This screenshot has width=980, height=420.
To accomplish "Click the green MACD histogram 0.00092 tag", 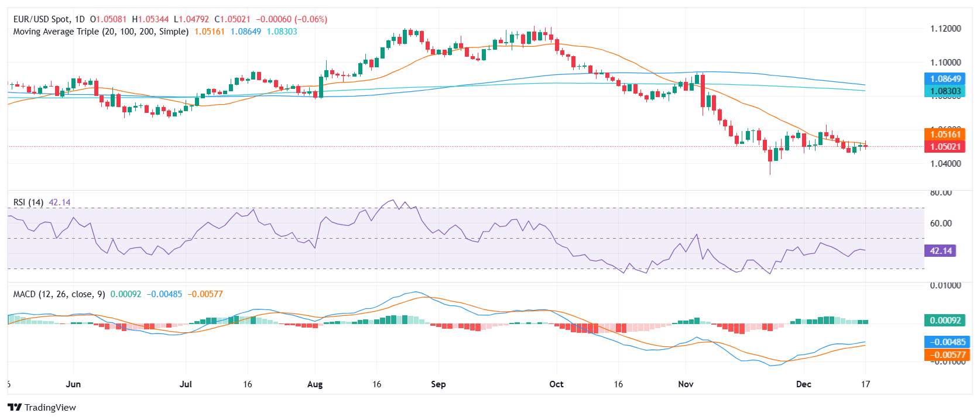I will (945, 321).
